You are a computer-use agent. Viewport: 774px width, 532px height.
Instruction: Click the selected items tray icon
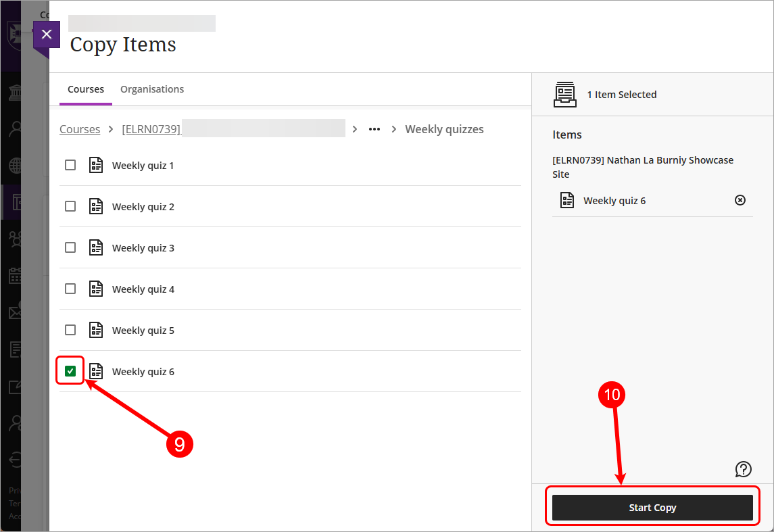pos(564,95)
